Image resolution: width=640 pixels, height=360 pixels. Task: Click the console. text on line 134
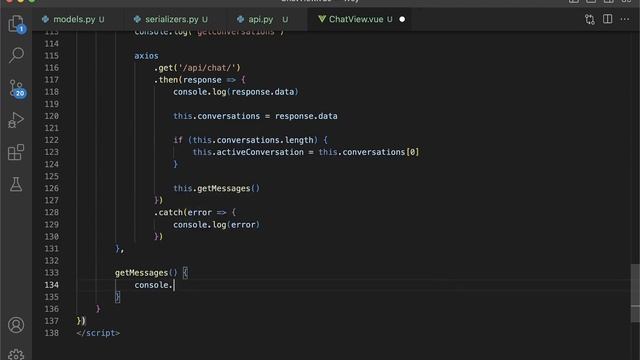click(x=153, y=285)
